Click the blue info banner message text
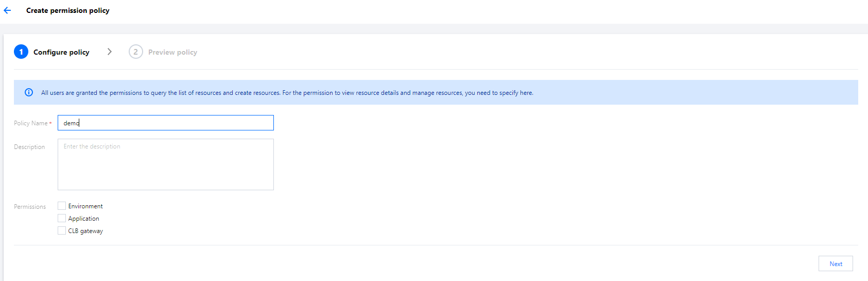Screen dimensions: 868x281 pyautogui.click(x=287, y=93)
